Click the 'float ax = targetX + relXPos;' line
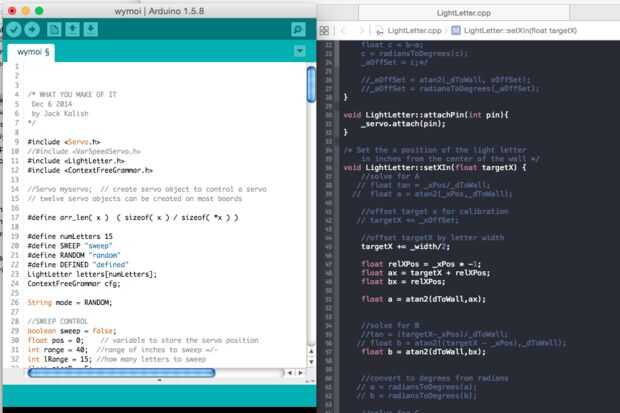Image resolution: width=620 pixels, height=413 pixels. pos(425,273)
